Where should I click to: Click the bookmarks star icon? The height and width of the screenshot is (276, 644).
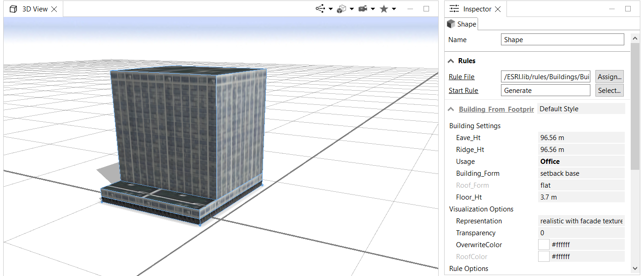point(384,9)
